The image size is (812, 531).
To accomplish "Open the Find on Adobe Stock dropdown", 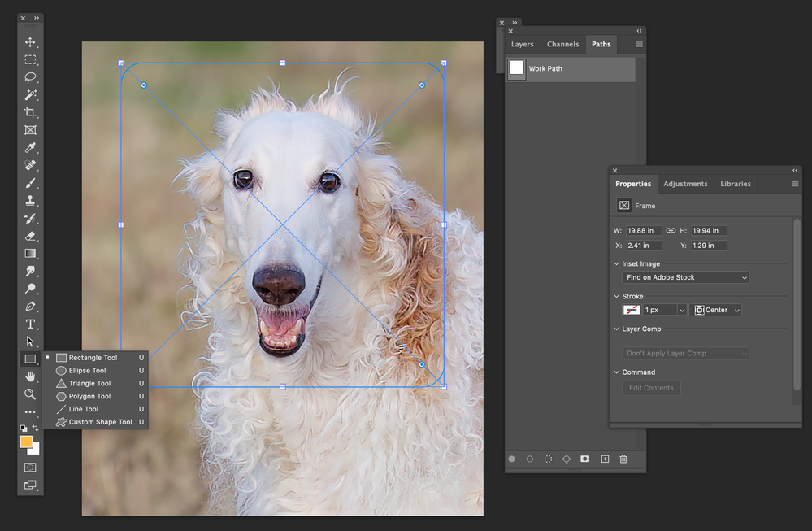I will coord(685,277).
